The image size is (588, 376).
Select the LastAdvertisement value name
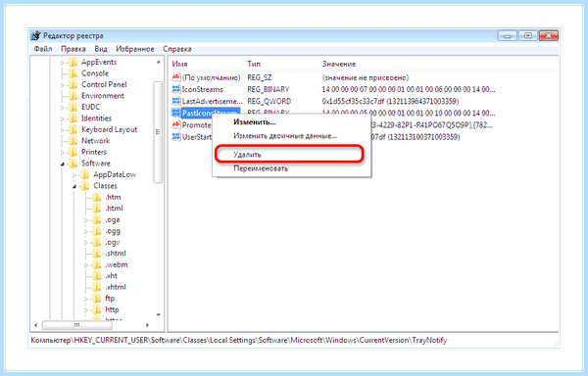[213, 101]
